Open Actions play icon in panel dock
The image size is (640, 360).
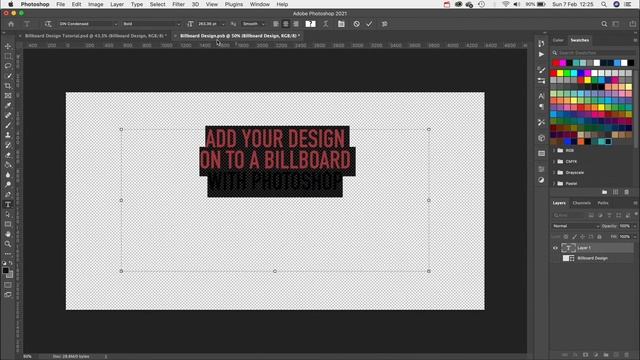541,54
